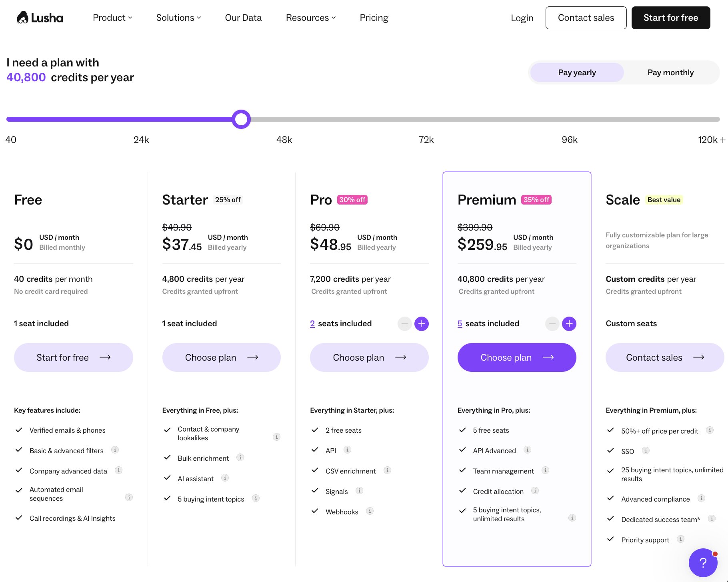Remove a seat from the Pro plan
Image resolution: width=728 pixels, height=582 pixels.
click(x=404, y=323)
